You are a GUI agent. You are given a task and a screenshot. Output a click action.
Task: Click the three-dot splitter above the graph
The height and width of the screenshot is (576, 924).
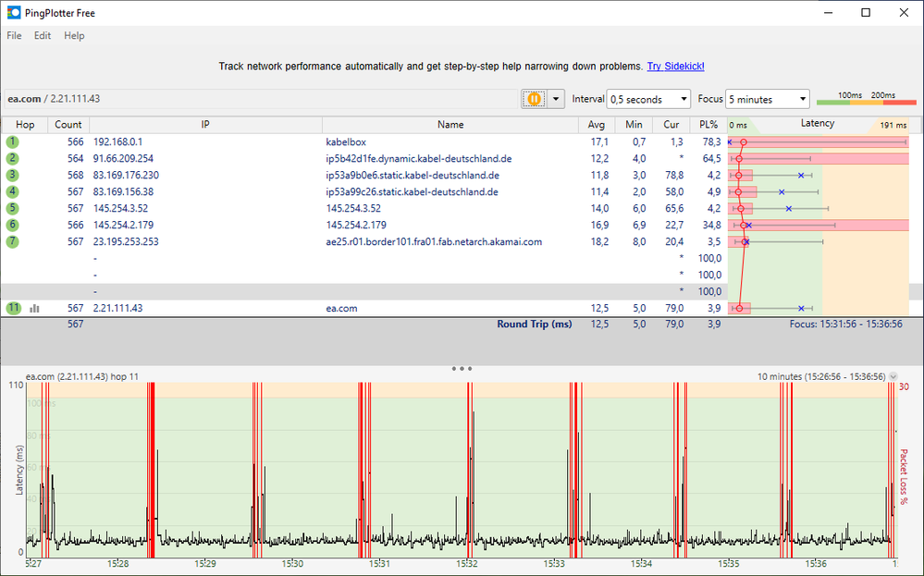[462, 368]
